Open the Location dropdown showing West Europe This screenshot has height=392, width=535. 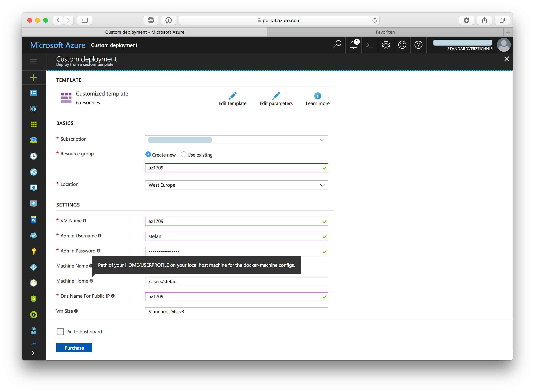click(236, 185)
